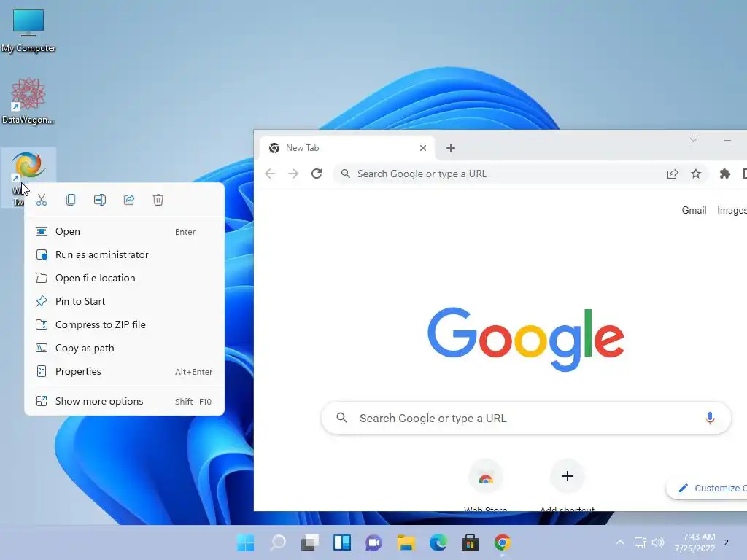Click voice search microphone icon
This screenshot has width=747, height=560.
(x=710, y=418)
